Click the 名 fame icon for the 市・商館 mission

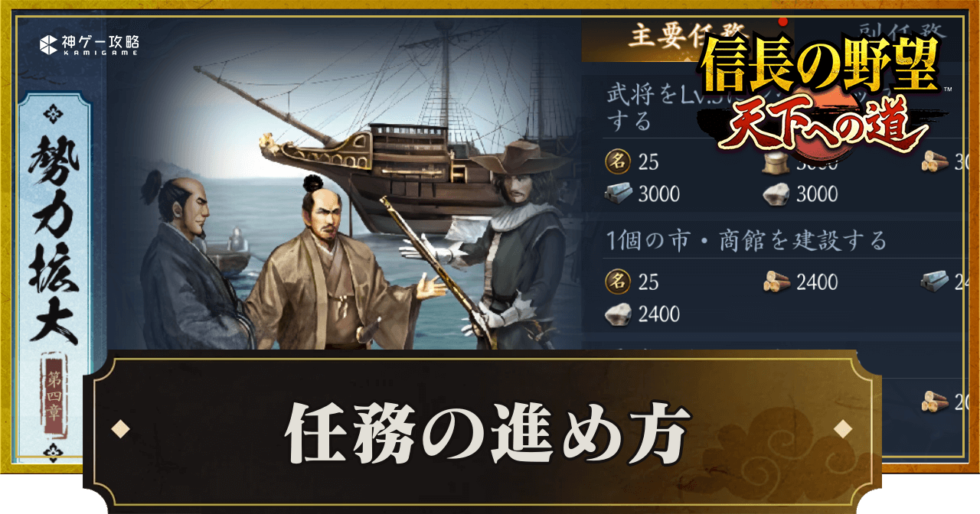617,281
